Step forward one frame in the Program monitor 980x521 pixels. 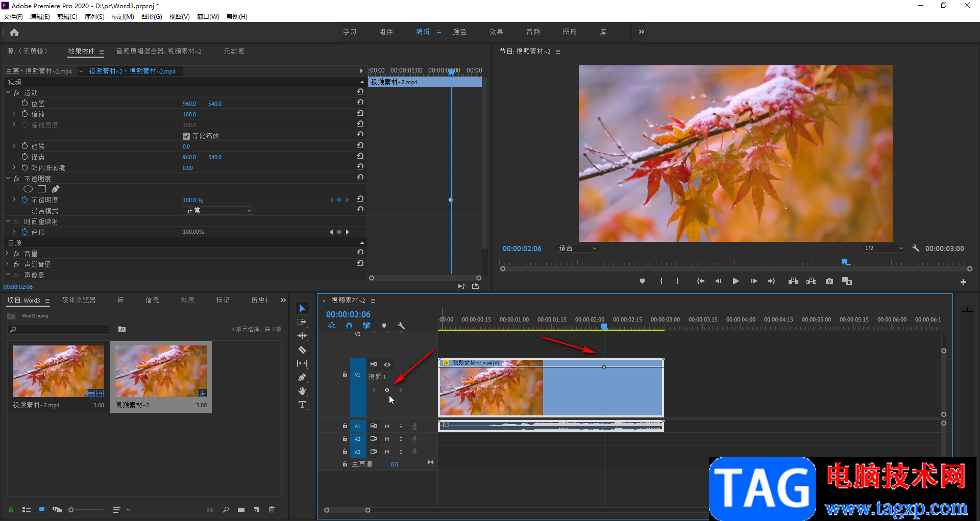(x=754, y=281)
